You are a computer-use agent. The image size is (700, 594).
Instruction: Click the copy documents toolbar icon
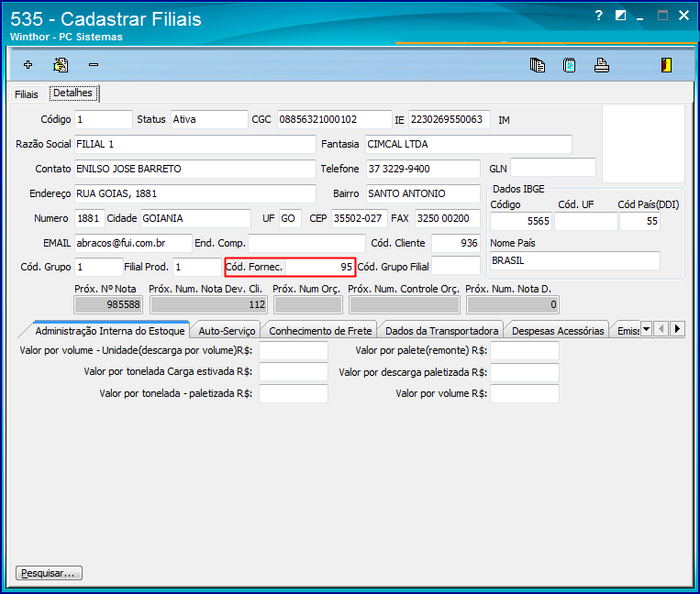[x=537, y=65]
